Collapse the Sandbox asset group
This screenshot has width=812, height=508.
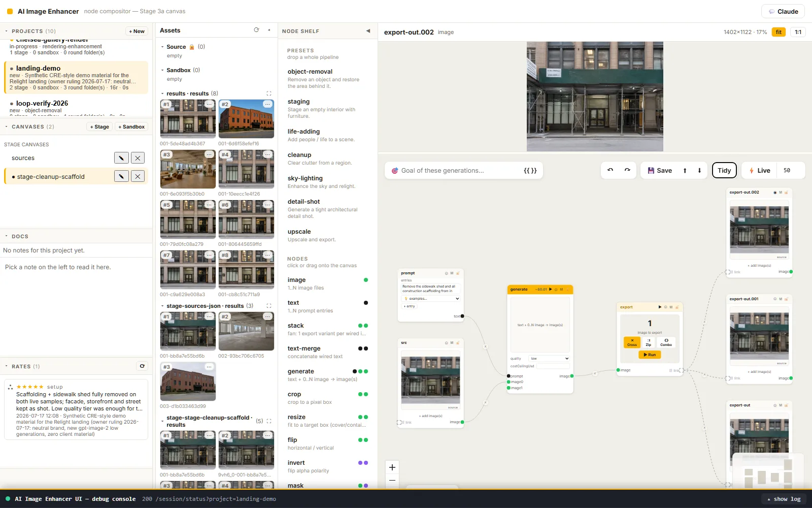162,70
